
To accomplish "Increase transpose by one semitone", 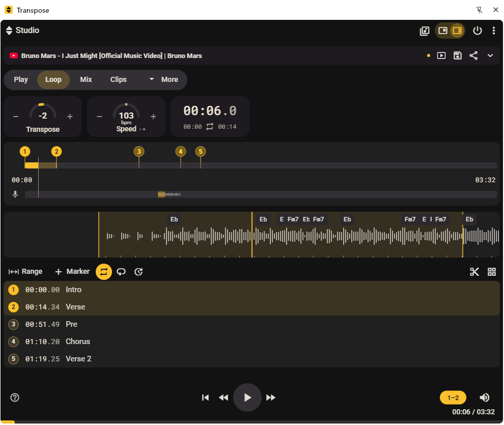I will [70, 116].
